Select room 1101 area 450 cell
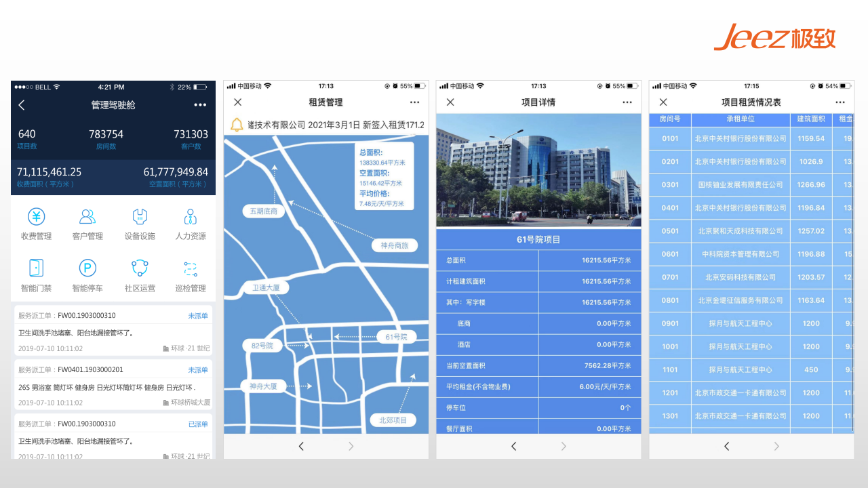Image resolution: width=868 pixels, height=488 pixels. point(811,370)
